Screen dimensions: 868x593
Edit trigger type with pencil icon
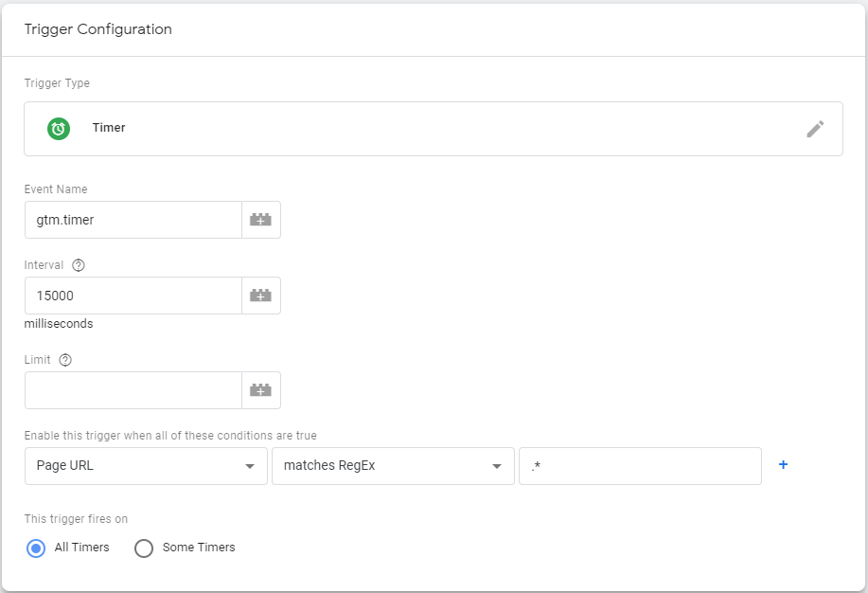815,129
